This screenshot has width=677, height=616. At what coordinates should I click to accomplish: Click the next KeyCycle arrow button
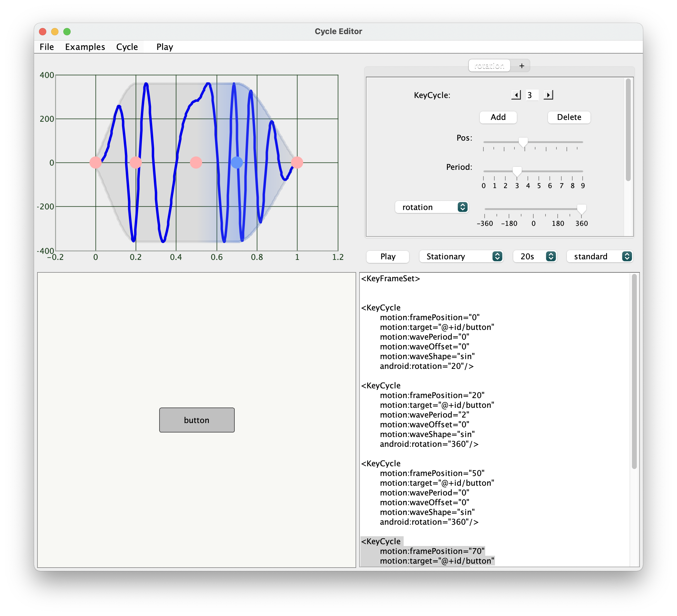pos(548,95)
